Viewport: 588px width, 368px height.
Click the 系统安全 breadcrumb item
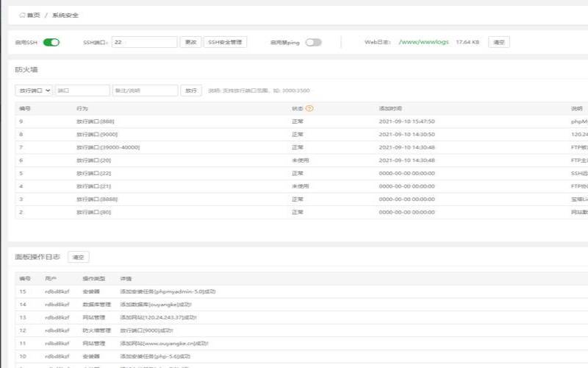(65, 15)
